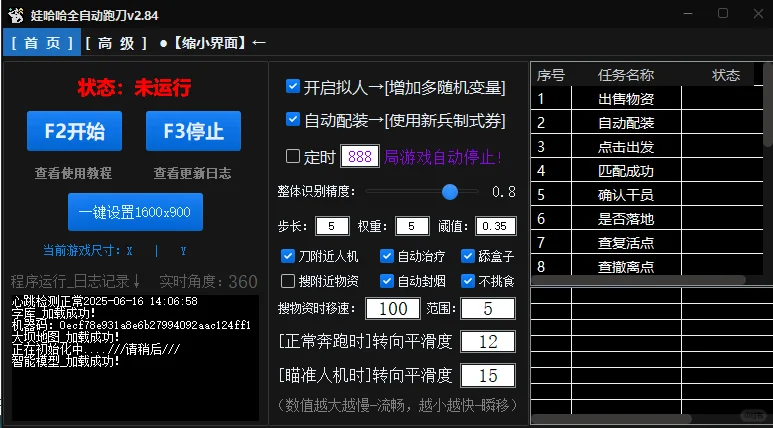Select the 确认干员 task row
This screenshot has width=773, height=428.
click(x=647, y=195)
